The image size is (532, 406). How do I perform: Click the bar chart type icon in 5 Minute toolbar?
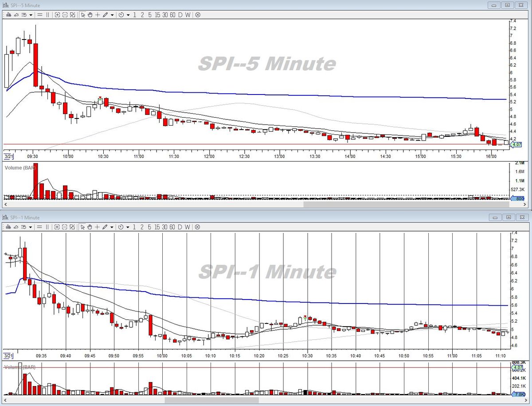(8, 15)
